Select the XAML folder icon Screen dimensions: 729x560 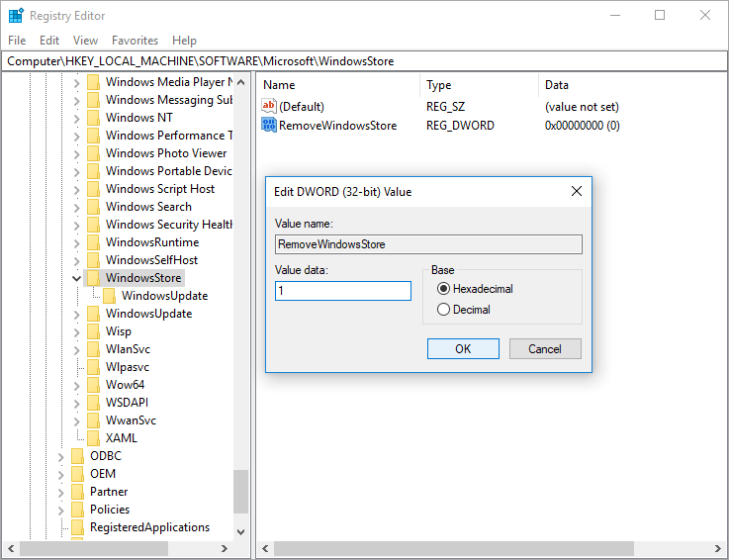pos(94,438)
